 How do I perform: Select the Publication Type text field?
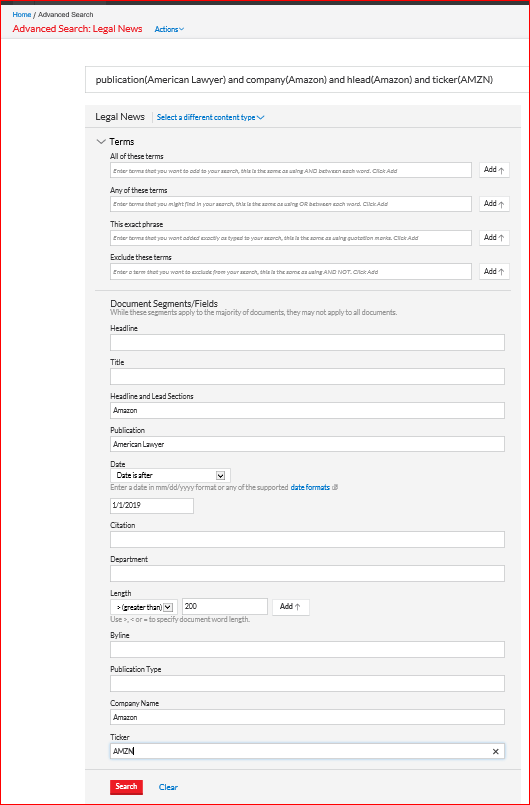[x=307, y=683]
